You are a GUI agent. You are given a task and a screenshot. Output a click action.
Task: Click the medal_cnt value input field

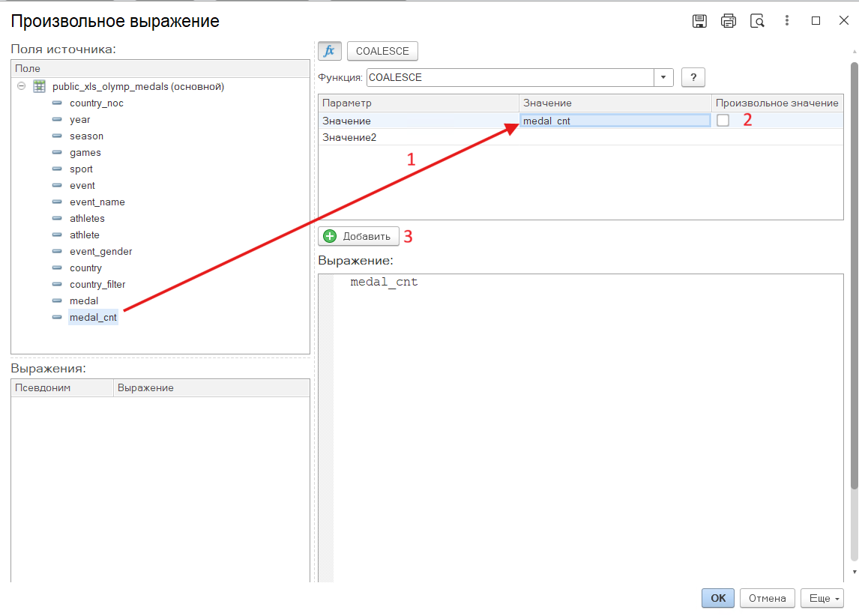tap(615, 121)
